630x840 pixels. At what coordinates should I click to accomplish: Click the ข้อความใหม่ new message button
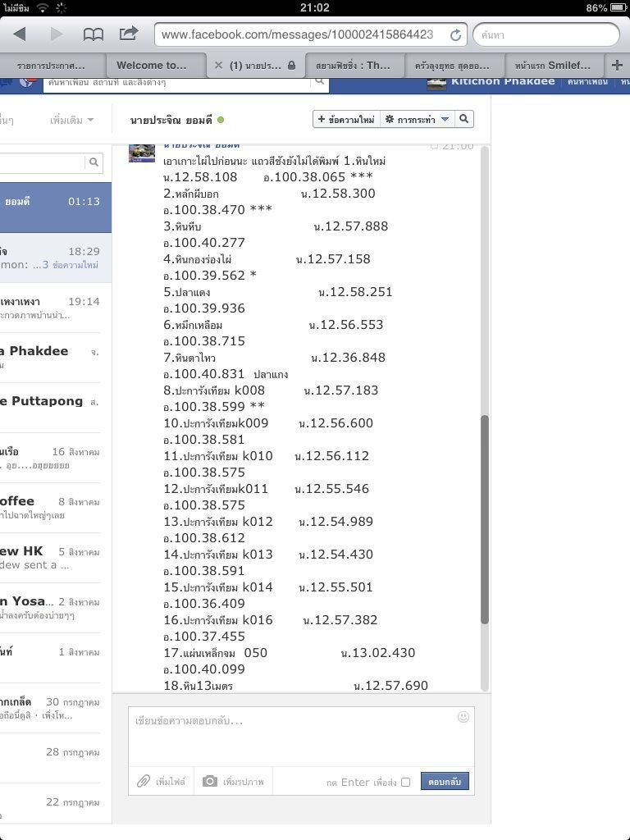click(x=345, y=119)
